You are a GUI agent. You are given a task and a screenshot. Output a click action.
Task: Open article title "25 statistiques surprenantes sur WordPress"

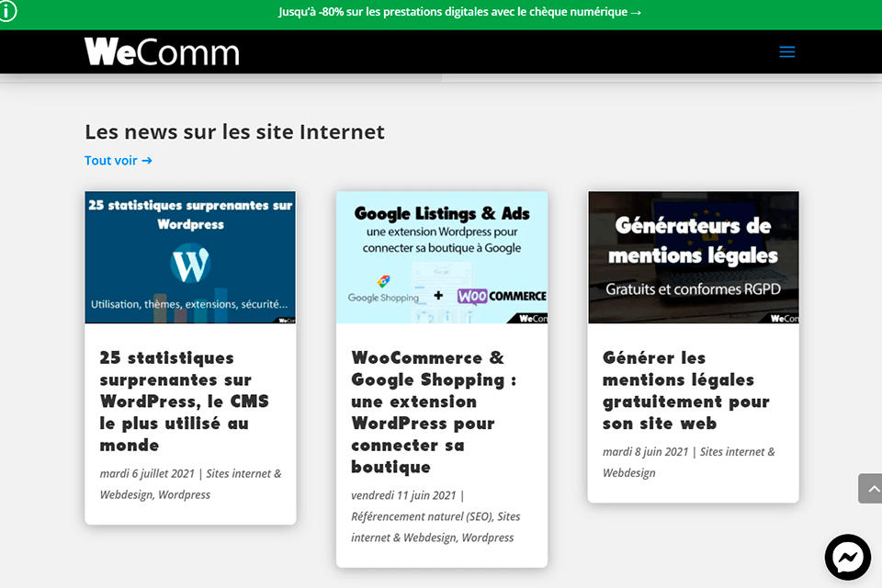point(185,401)
